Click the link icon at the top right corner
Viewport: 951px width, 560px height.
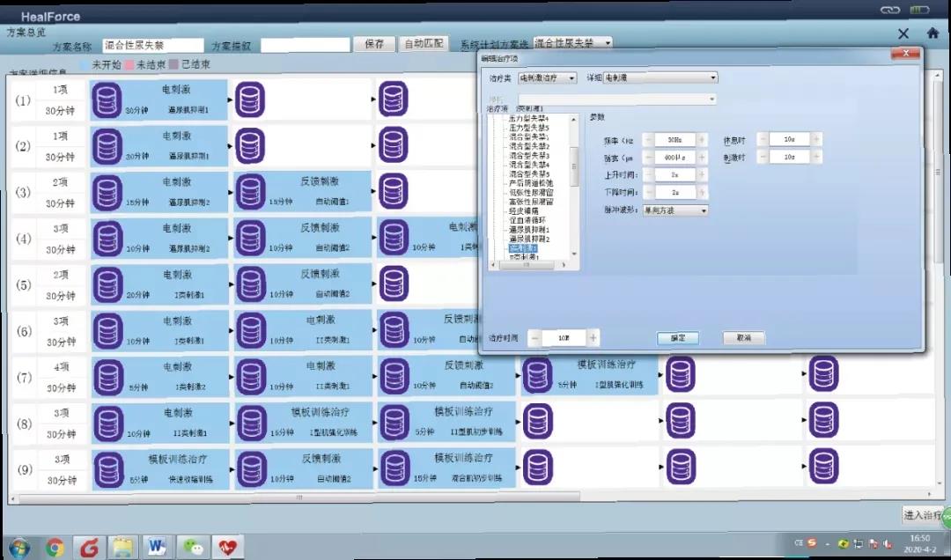click(x=892, y=8)
